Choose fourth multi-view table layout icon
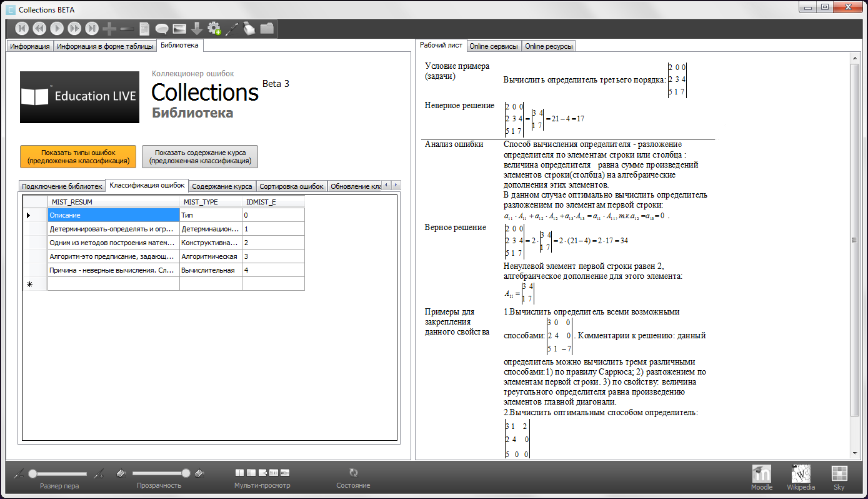The height and width of the screenshot is (499, 868). coord(274,473)
